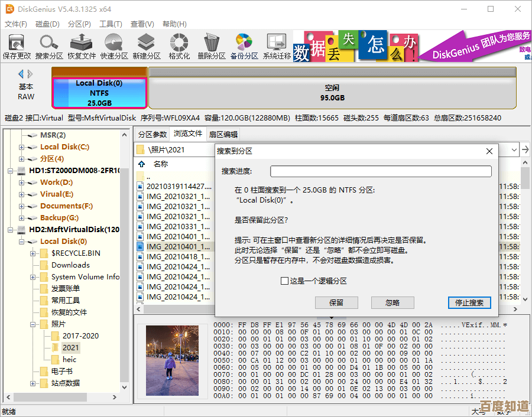Open the 工具(T) menu
The width and height of the screenshot is (532, 417).
coord(111,24)
